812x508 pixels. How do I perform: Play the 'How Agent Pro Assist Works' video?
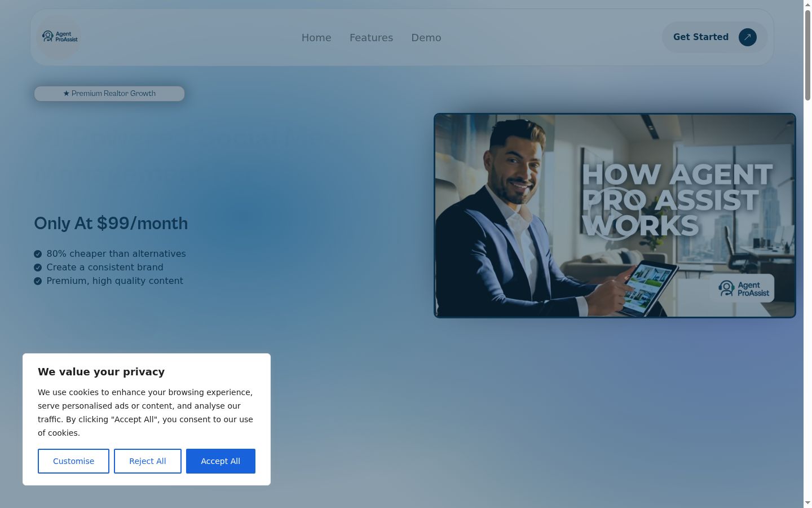615,215
